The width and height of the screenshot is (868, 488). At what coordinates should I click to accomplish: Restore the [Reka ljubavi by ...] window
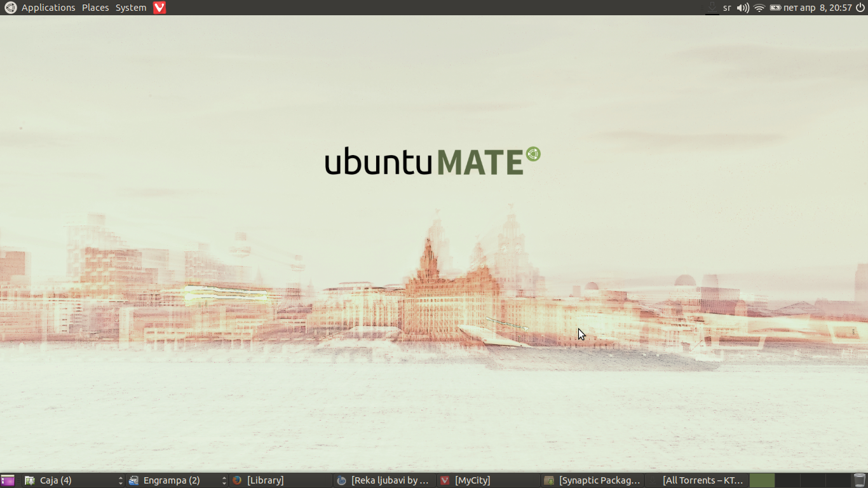pos(385,480)
